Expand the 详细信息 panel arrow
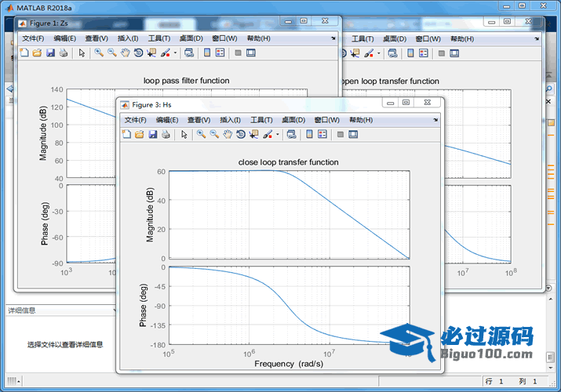 coord(115,310)
